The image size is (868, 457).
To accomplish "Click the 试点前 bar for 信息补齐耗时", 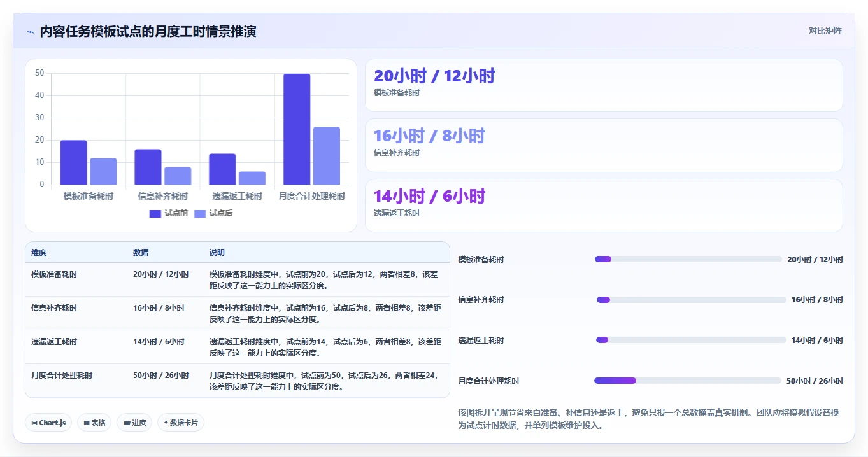I will 148,167.
